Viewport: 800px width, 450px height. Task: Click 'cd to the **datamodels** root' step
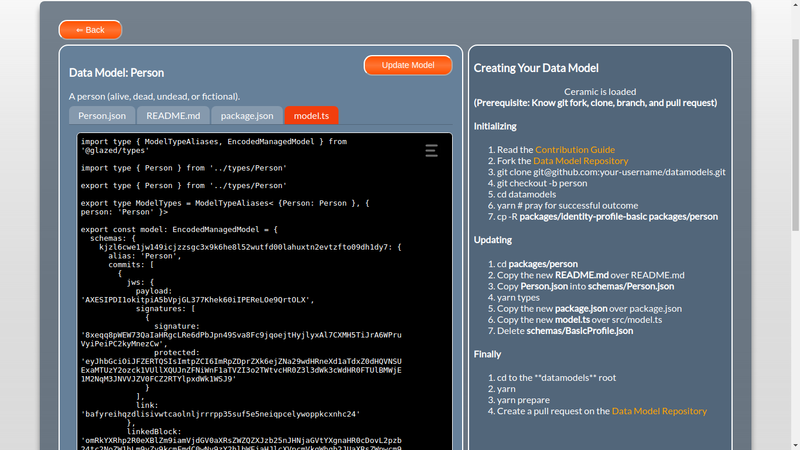(556, 378)
